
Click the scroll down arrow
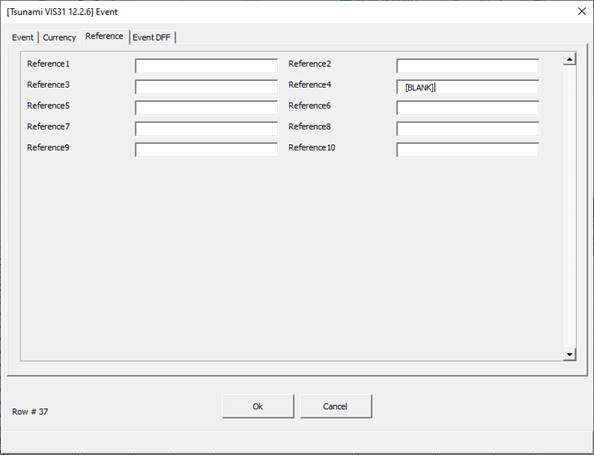pos(569,354)
